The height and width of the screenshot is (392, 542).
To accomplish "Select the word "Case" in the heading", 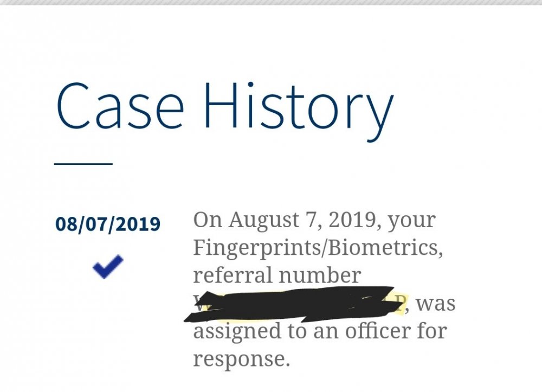I will pyautogui.click(x=120, y=107).
